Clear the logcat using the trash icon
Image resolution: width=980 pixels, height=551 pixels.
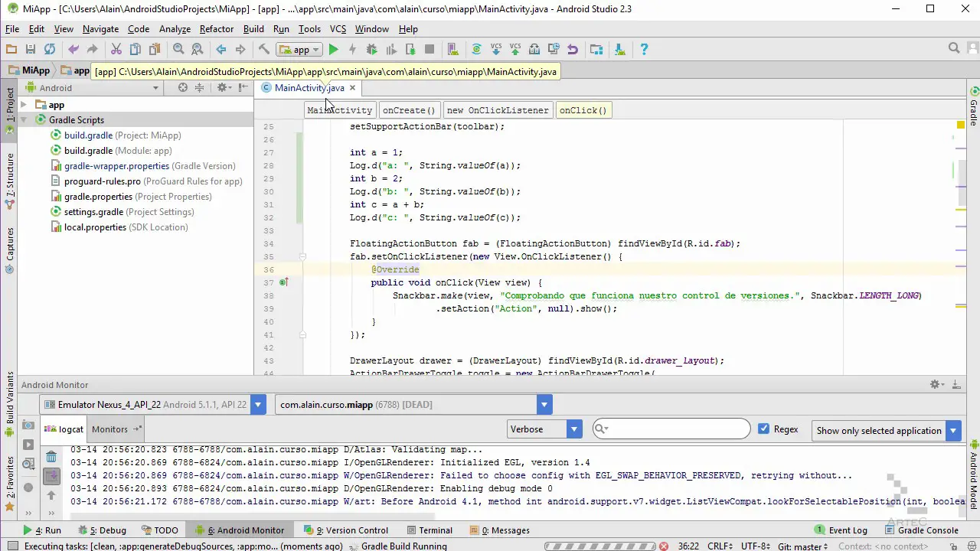tap(51, 456)
